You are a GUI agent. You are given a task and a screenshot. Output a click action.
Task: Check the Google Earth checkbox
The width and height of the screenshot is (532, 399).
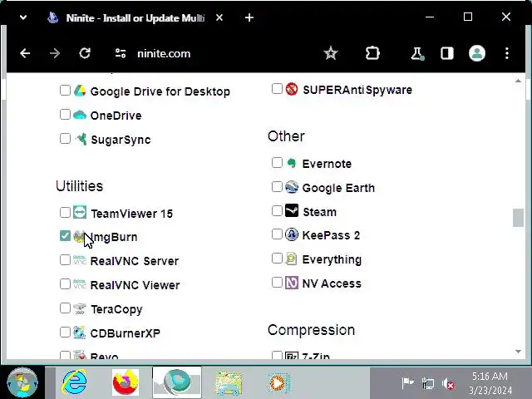tap(277, 187)
